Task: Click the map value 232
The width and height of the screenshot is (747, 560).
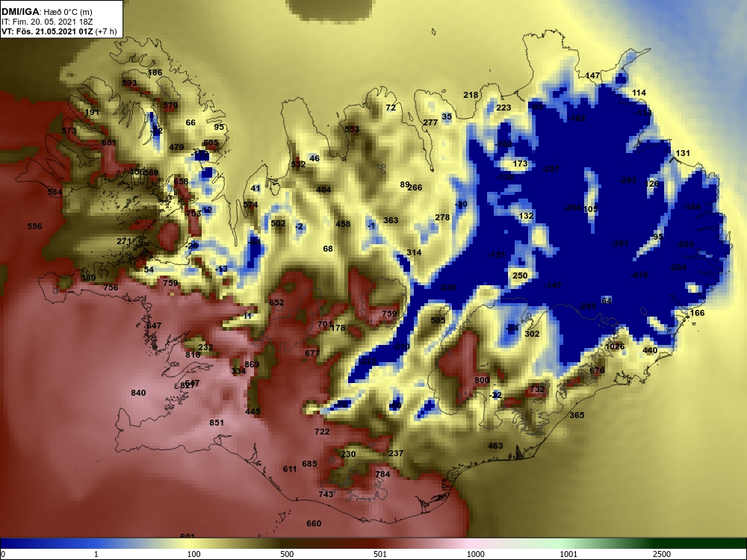Action: (205, 348)
